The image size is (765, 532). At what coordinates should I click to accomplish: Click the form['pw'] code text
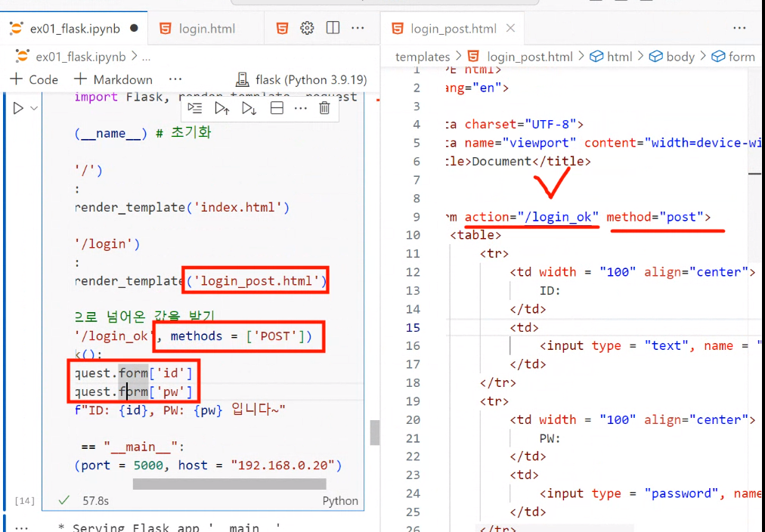[156, 391]
